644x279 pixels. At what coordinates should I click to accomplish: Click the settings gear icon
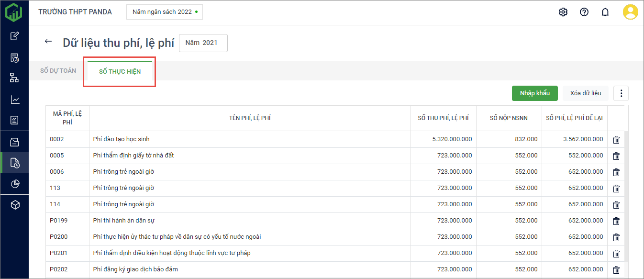click(563, 12)
